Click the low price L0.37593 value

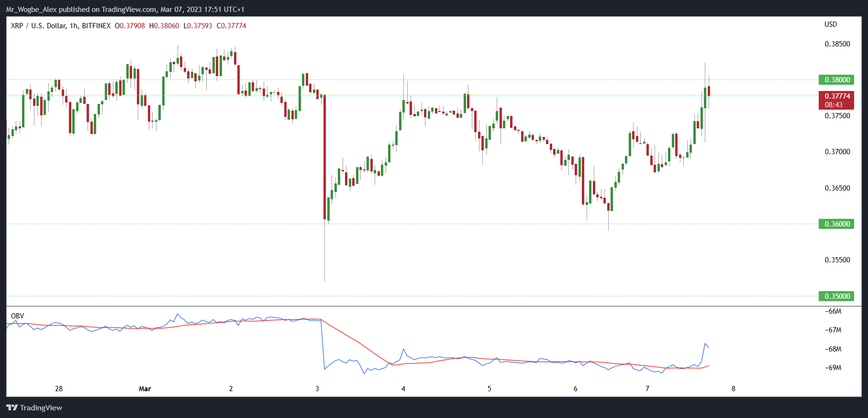198,26
